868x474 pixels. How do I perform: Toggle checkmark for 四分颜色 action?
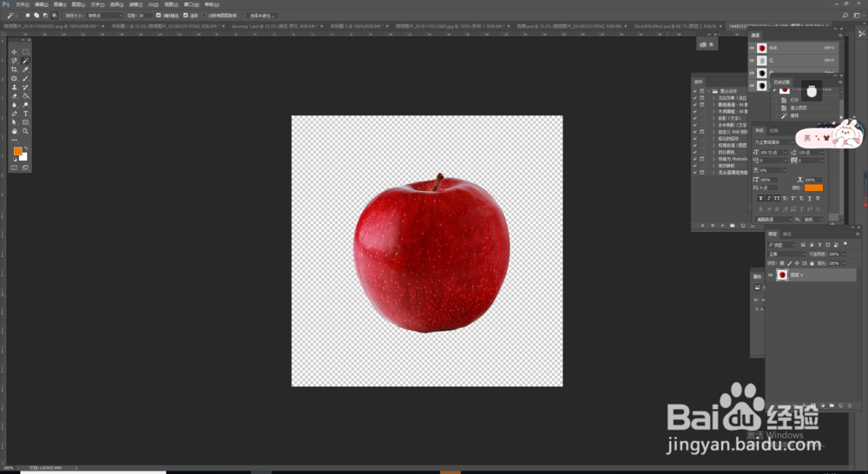point(695,152)
